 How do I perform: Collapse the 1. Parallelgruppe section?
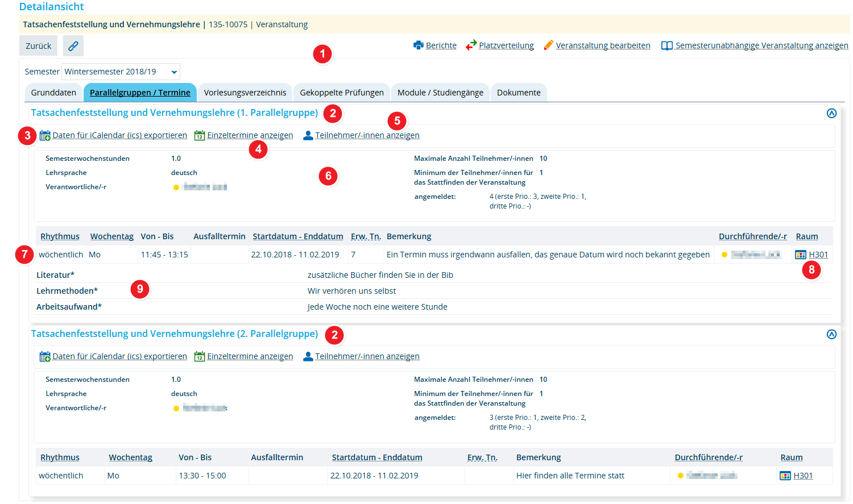click(831, 113)
